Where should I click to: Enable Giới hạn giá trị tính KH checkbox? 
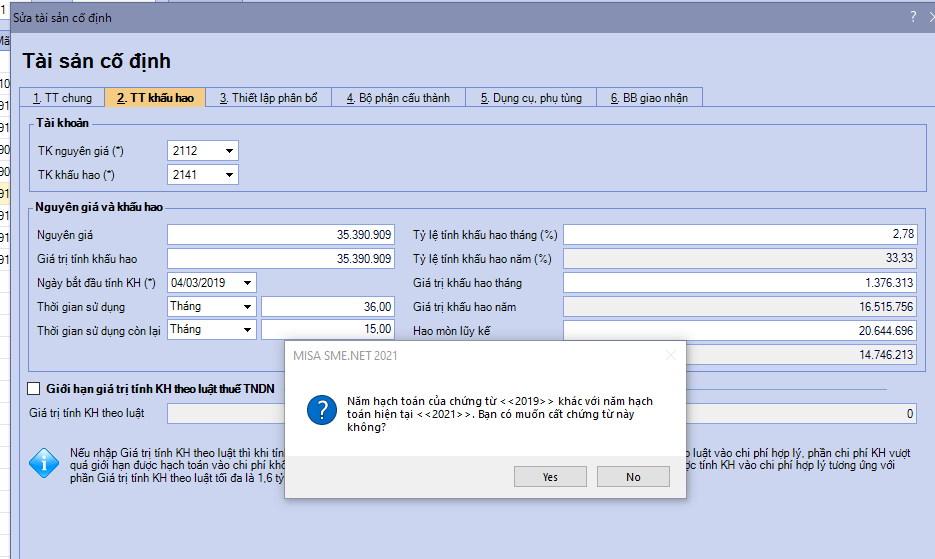click(x=35, y=389)
